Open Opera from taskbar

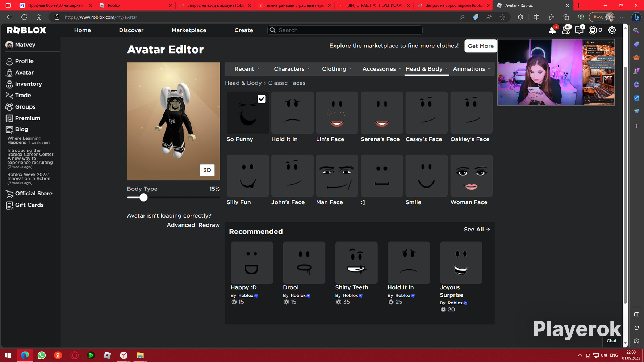point(75,355)
